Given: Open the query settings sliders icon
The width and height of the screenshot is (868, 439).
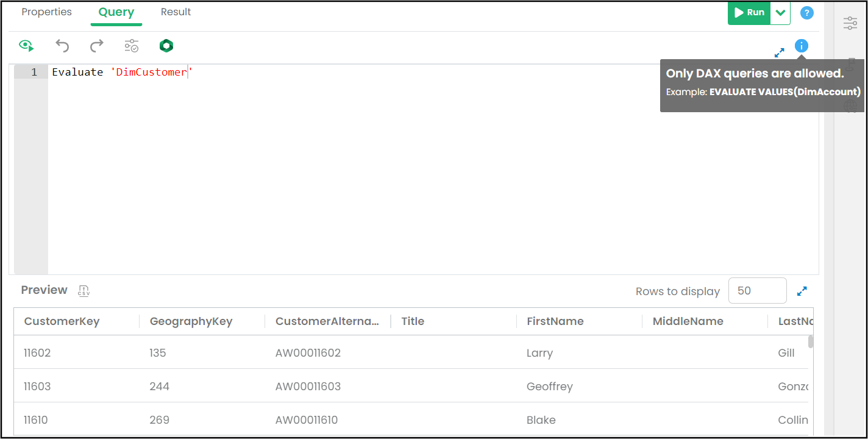Looking at the screenshot, I should (x=132, y=46).
